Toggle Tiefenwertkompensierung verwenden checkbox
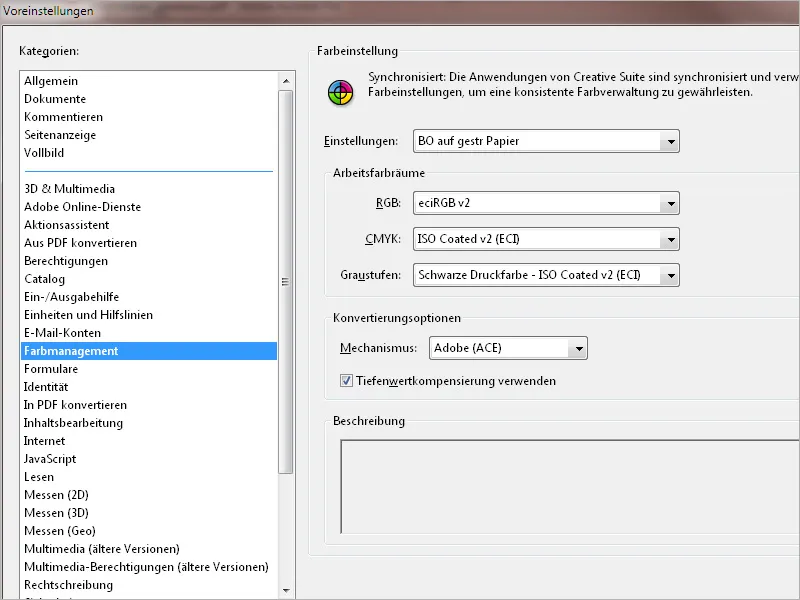Viewport: 800px width, 600px height. pos(346,381)
